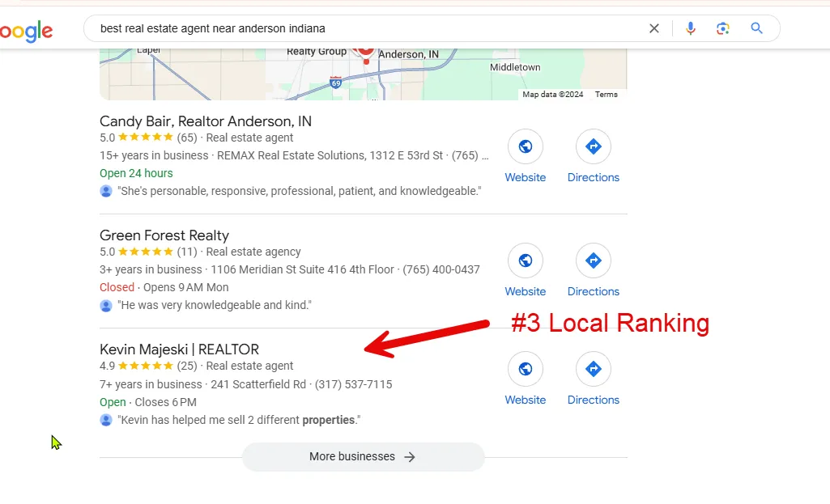Click the magnifying glass search icon
Image resolution: width=830 pixels, height=504 pixels.
click(x=757, y=28)
